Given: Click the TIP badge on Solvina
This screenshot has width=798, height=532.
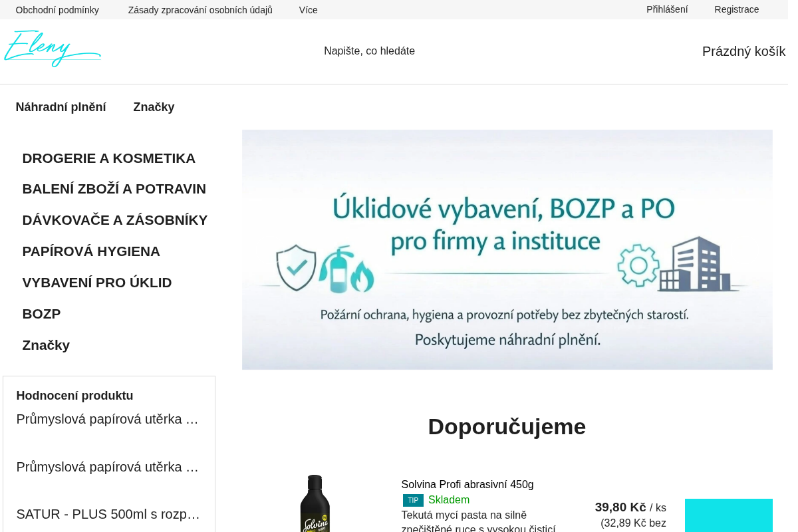Looking at the screenshot, I should point(413,500).
